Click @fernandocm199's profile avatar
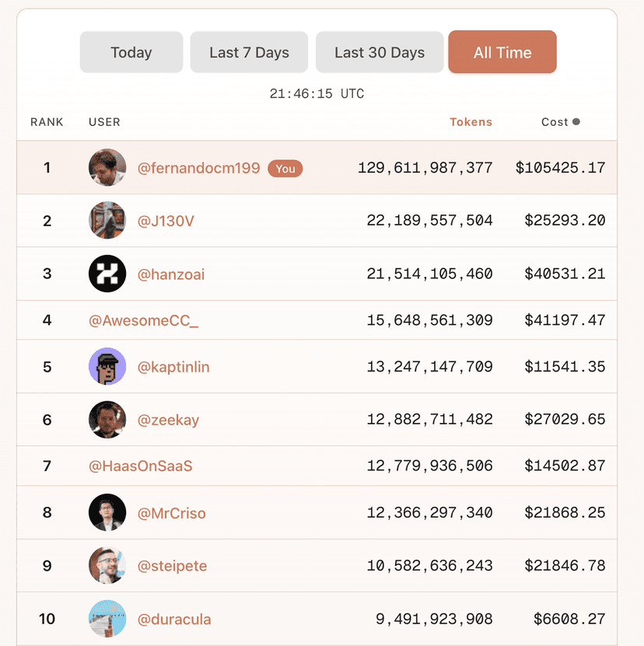The image size is (644, 646). [x=107, y=167]
